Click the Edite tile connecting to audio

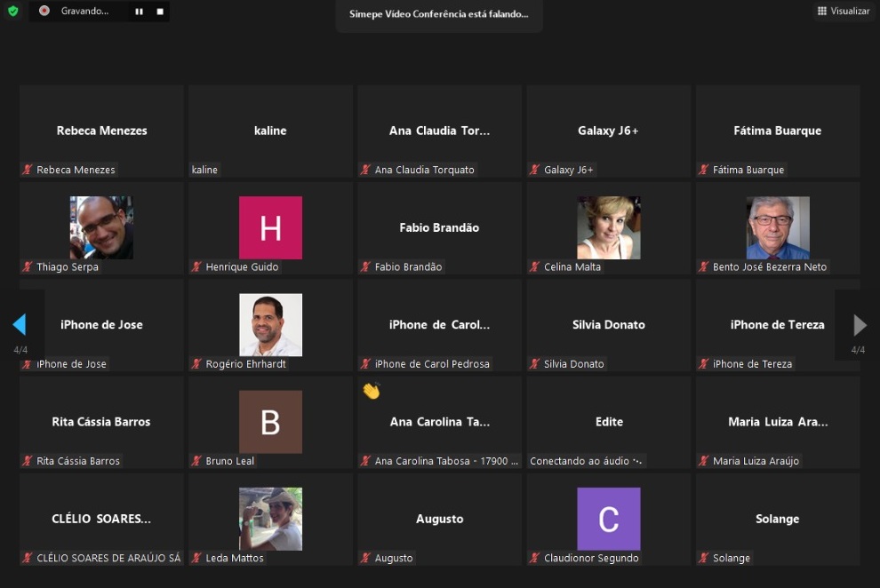click(608, 422)
